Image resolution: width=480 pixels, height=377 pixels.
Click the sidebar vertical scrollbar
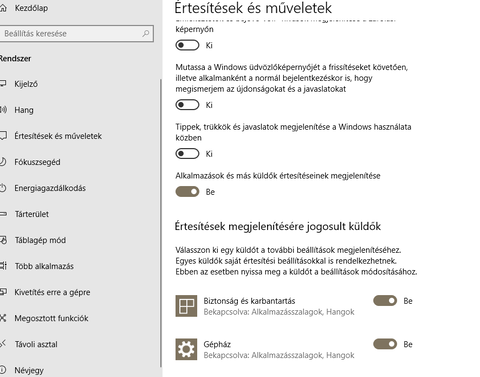click(x=161, y=223)
